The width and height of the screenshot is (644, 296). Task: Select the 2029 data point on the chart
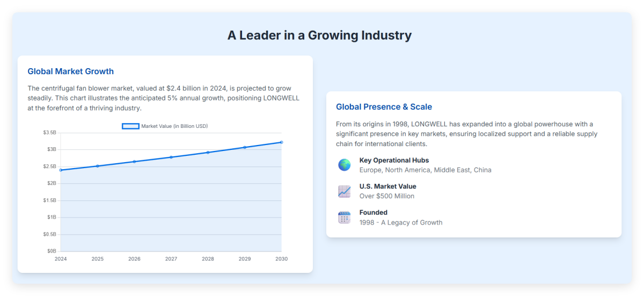pos(245,147)
